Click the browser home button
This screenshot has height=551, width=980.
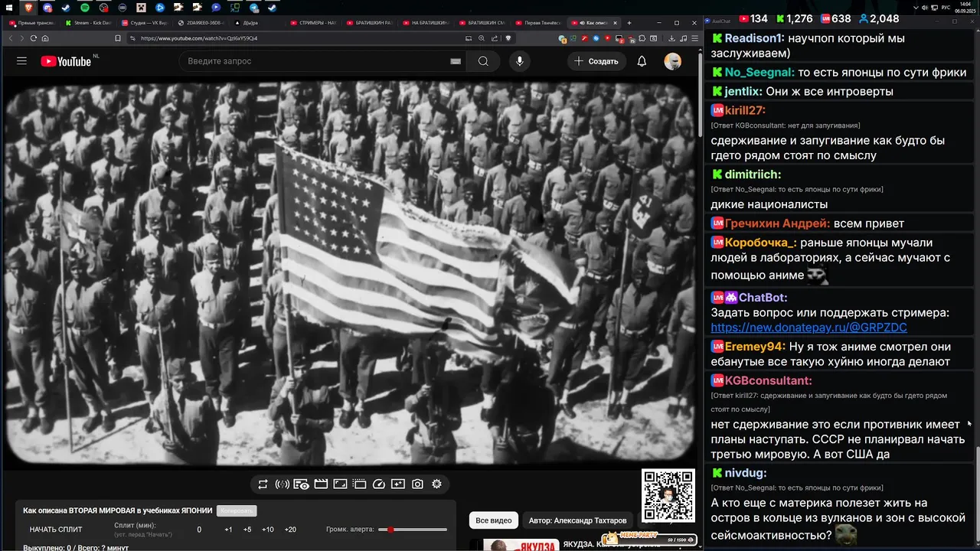(45, 38)
